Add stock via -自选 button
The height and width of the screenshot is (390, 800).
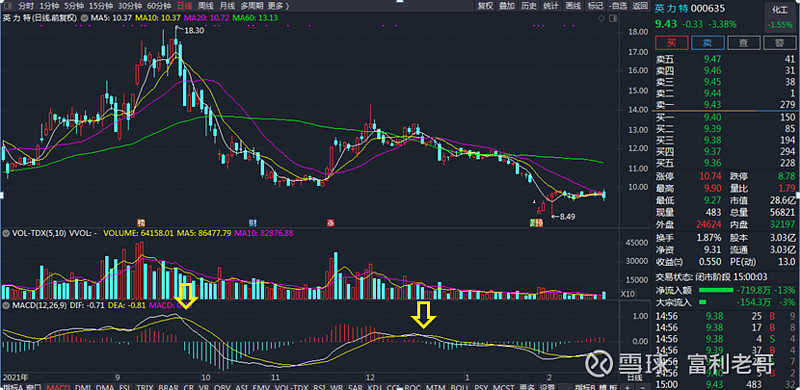tap(618, 6)
